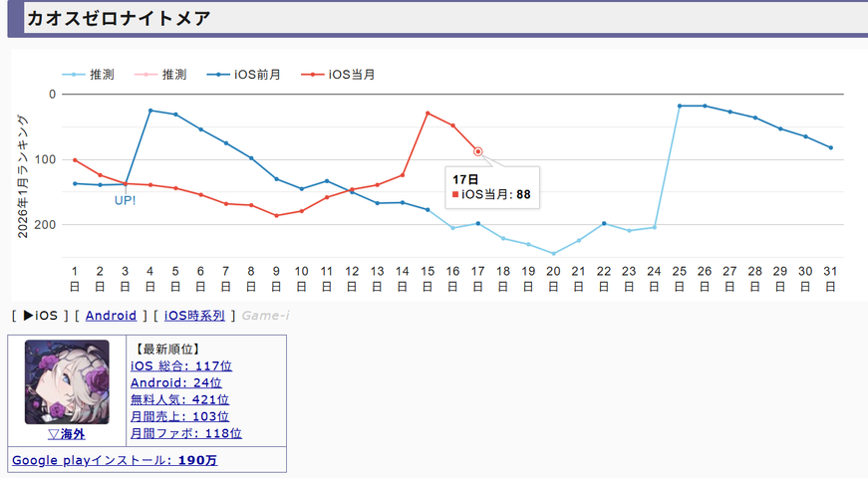Click the light blue 推測 point at 24日
Screen dimensions: 868x478
(655, 227)
